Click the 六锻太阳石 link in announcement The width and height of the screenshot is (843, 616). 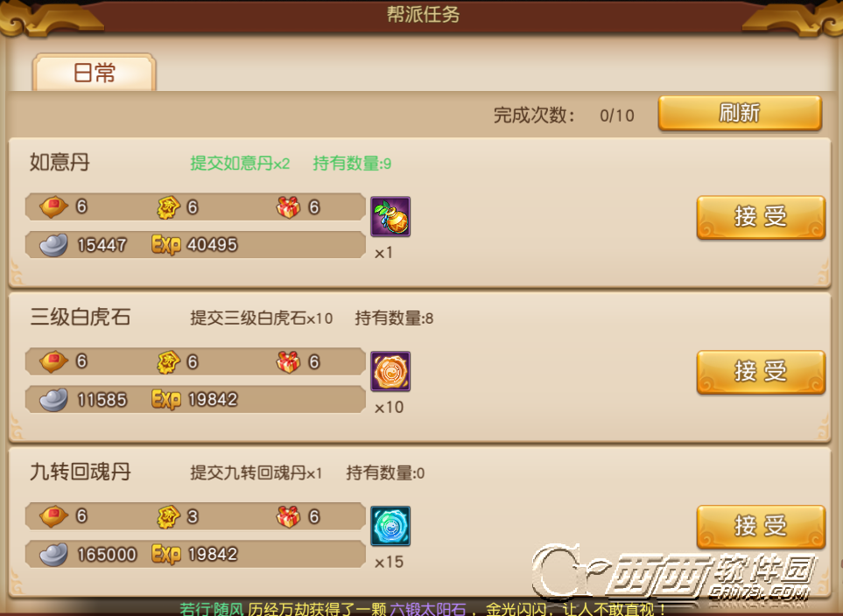point(428,609)
